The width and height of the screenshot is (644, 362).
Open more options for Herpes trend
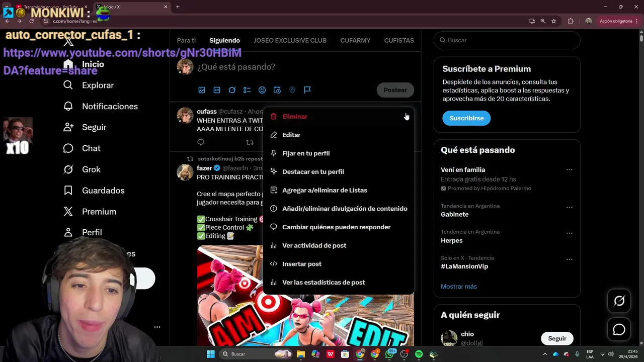click(x=570, y=233)
